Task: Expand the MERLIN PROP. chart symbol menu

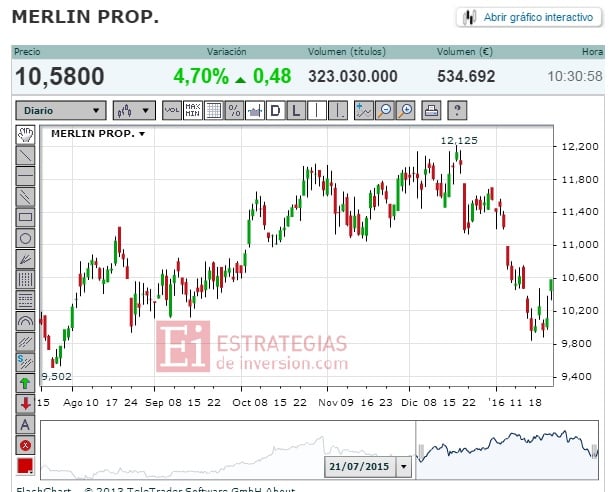Action: coord(98,134)
